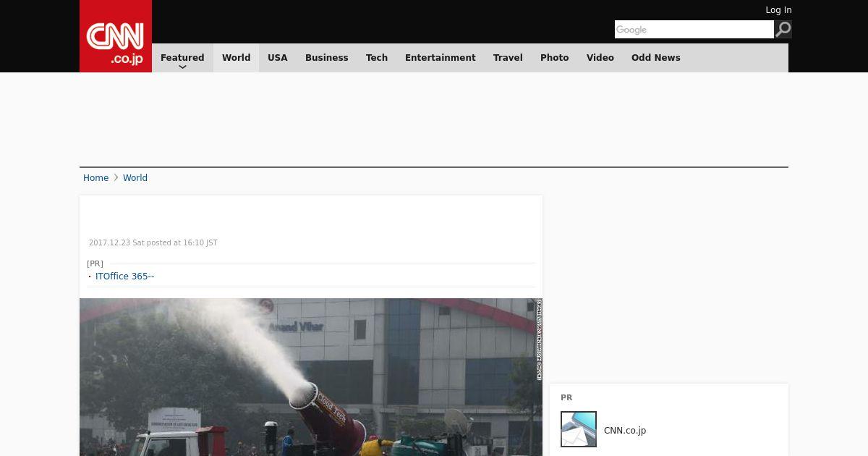The width and height of the screenshot is (868, 456).
Task: Click the CNN.co.jp logo
Action: pos(116,36)
